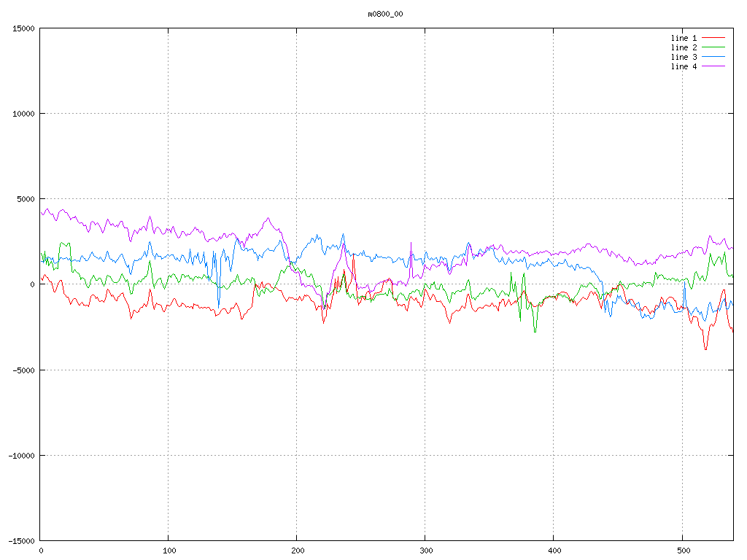The height and width of the screenshot is (560, 747).
Task: Click the y-axis label 5000
Action: click(x=26, y=199)
